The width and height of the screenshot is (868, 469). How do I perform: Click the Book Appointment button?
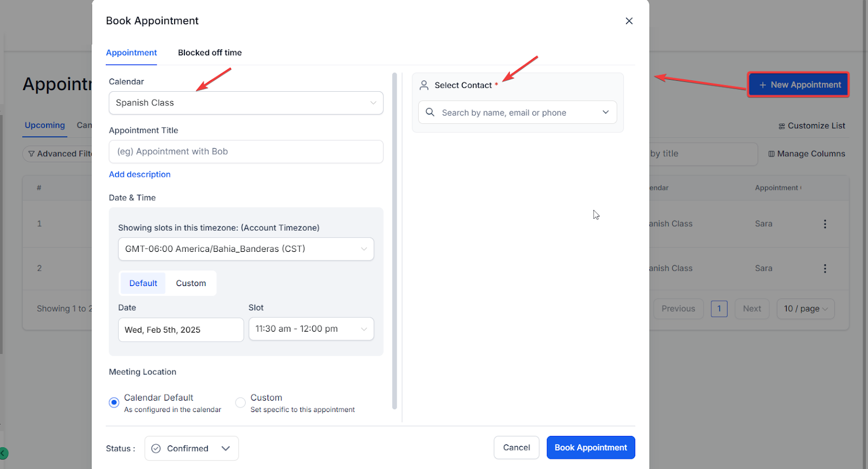590,448
